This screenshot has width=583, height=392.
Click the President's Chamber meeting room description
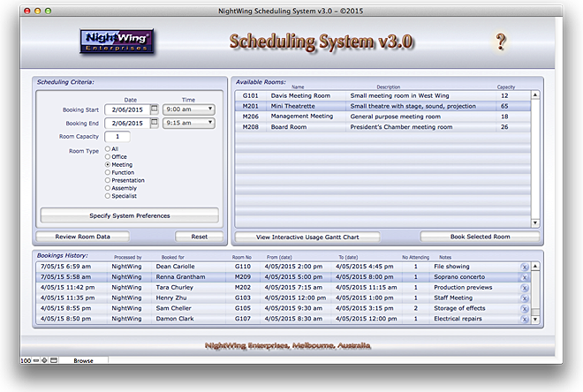401,127
